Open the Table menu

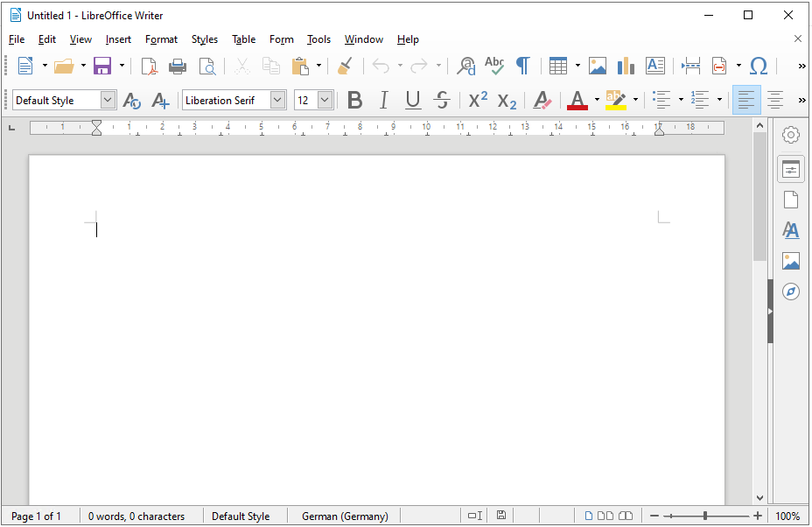coord(243,39)
